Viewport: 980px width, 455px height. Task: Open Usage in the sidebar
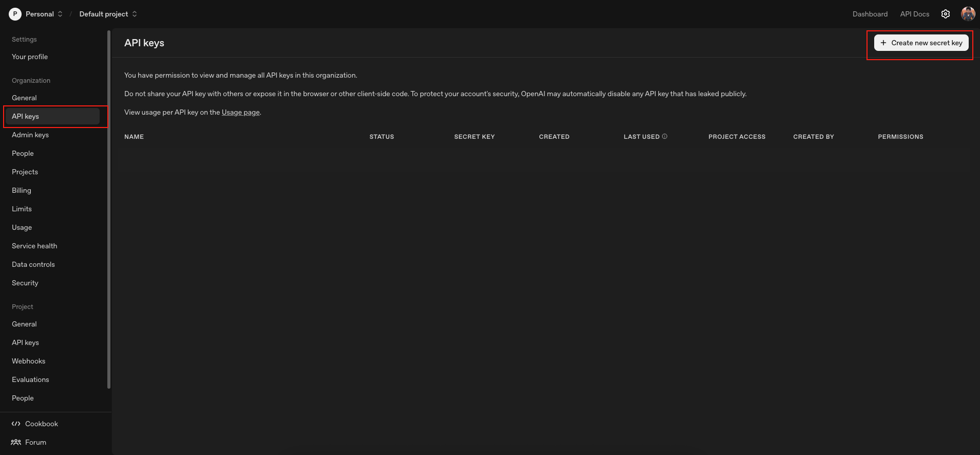click(22, 227)
